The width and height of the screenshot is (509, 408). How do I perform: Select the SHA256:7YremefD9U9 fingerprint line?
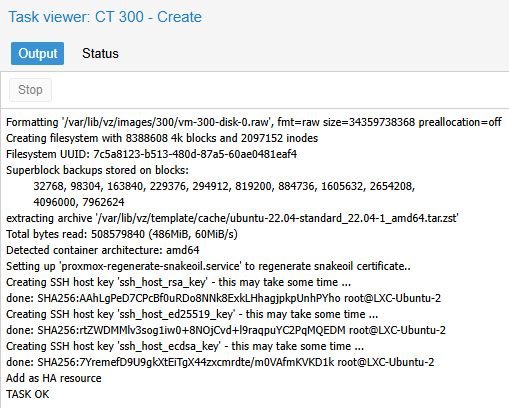220,362
